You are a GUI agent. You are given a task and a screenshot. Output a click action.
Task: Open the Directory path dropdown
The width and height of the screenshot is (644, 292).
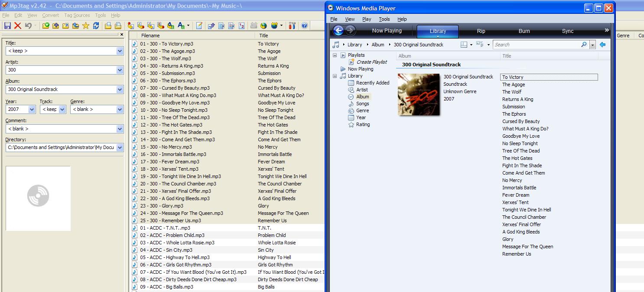point(120,147)
